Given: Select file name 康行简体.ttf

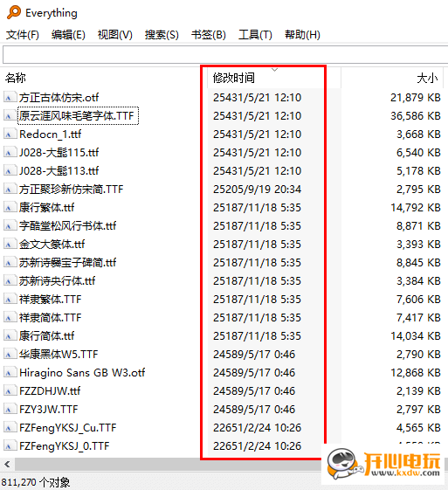Looking at the screenshot, I should click(x=47, y=335).
